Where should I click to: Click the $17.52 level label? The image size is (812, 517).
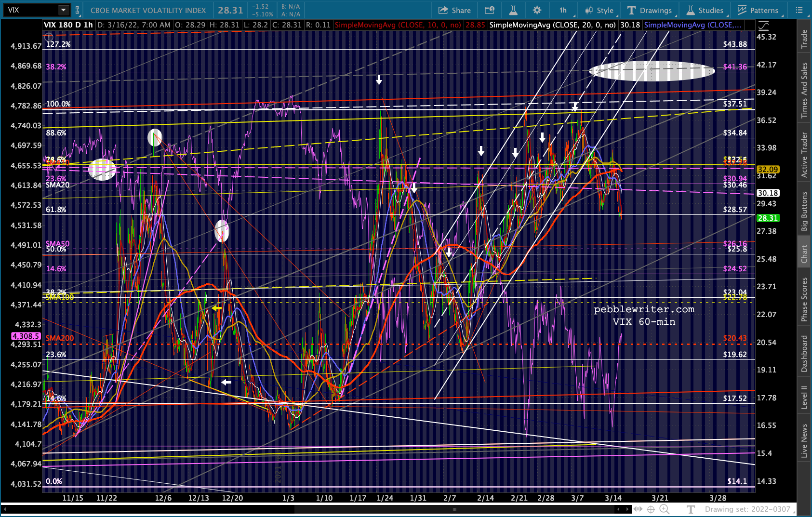[735, 398]
